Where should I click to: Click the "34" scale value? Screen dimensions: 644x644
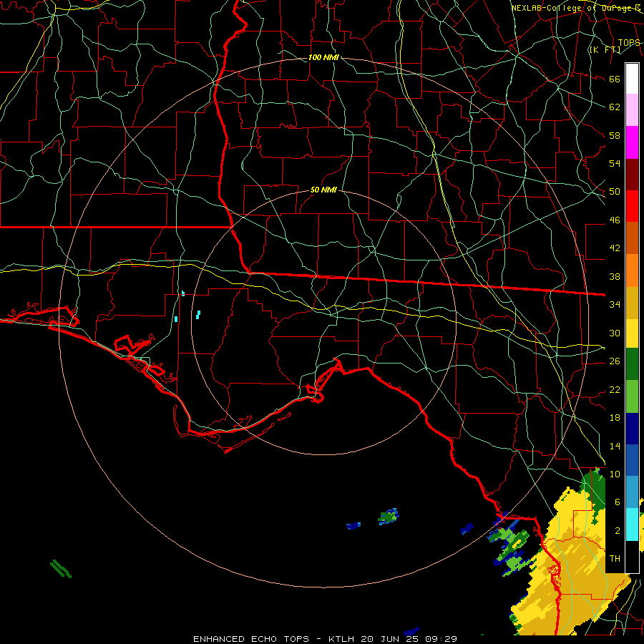click(615, 304)
